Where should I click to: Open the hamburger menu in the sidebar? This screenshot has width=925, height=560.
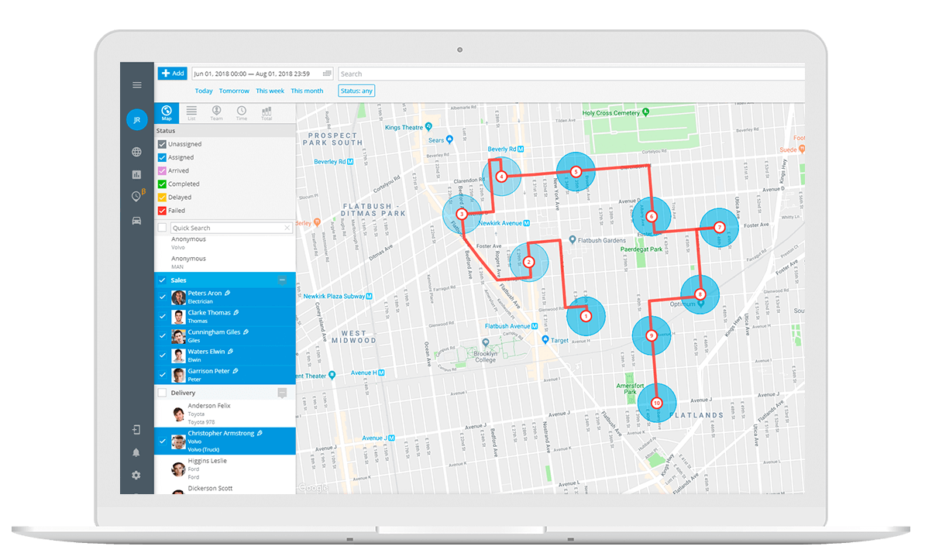click(137, 85)
